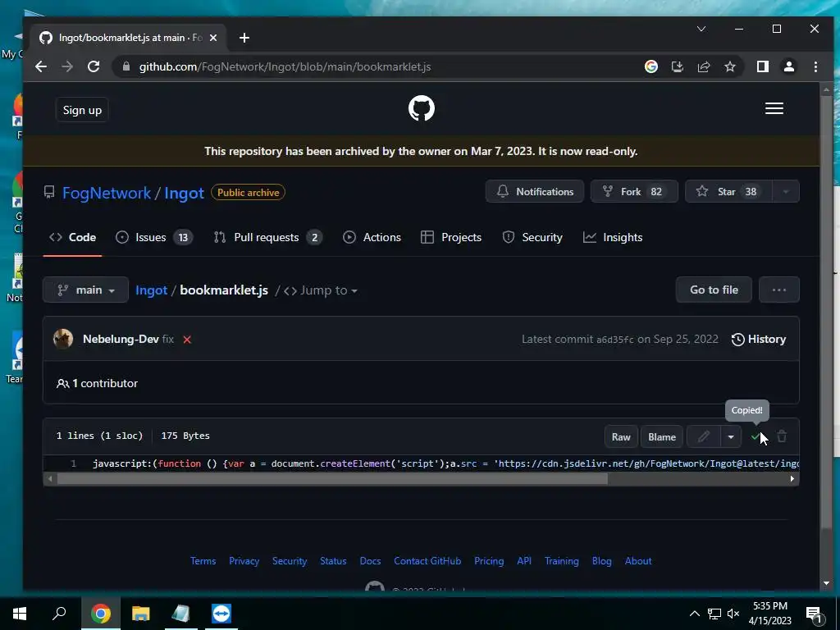Click the code horizontal scrollbar thumb
The height and width of the screenshot is (630, 840).
(x=332, y=479)
